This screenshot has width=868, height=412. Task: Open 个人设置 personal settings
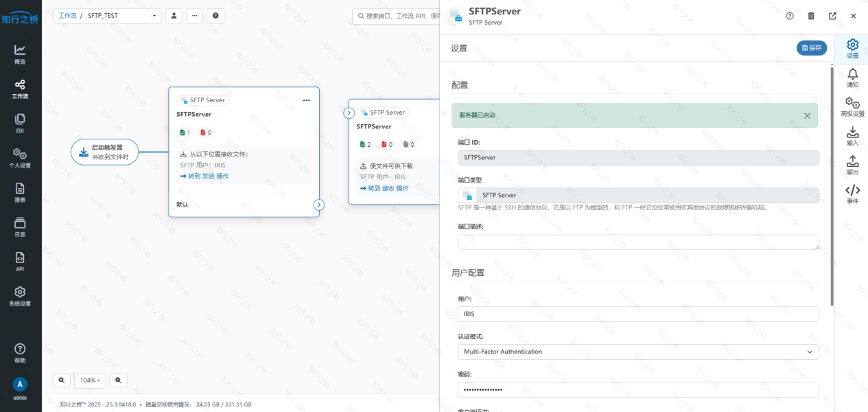tap(20, 157)
